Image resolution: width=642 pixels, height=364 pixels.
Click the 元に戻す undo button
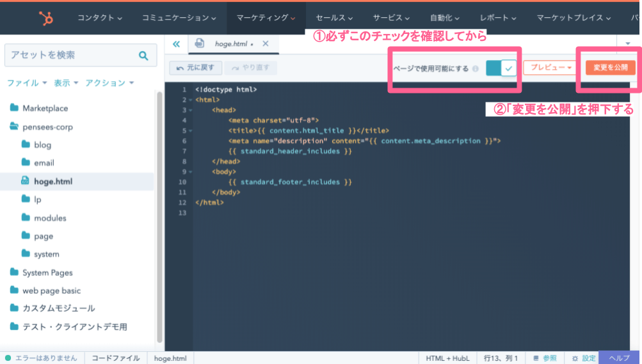click(x=196, y=67)
